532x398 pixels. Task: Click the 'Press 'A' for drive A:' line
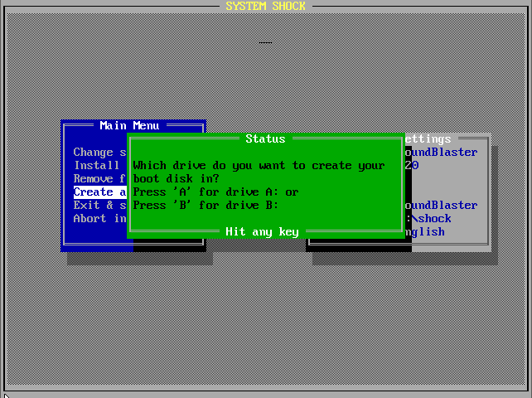pos(215,192)
